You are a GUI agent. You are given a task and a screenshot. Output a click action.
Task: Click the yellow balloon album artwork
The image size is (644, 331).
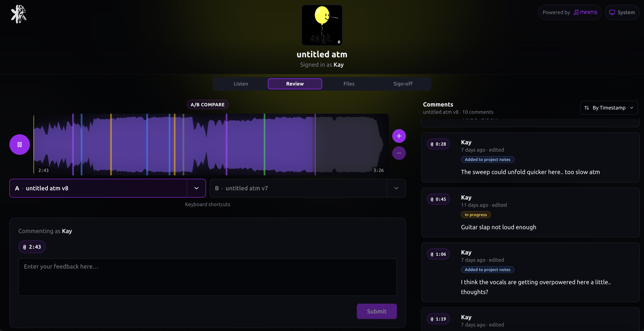pos(322,25)
